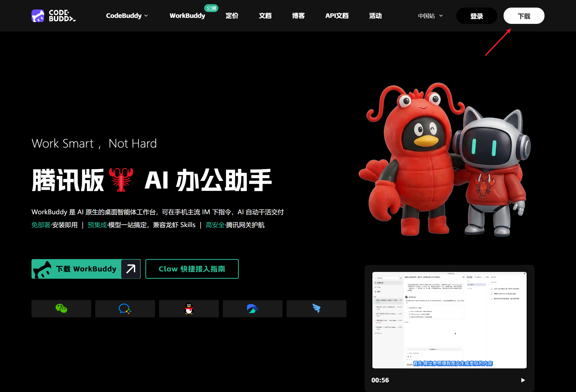This screenshot has width=576, height=392.
Task: Click the 登录 login button
Action: pos(477,16)
